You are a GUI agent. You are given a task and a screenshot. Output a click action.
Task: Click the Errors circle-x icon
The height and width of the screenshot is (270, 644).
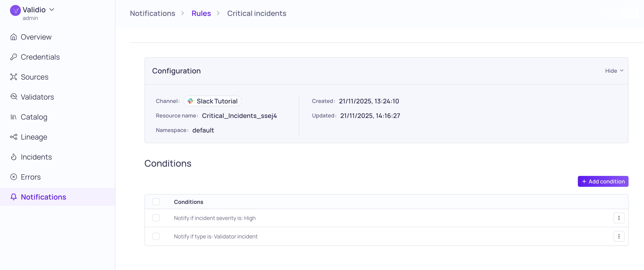click(x=13, y=177)
